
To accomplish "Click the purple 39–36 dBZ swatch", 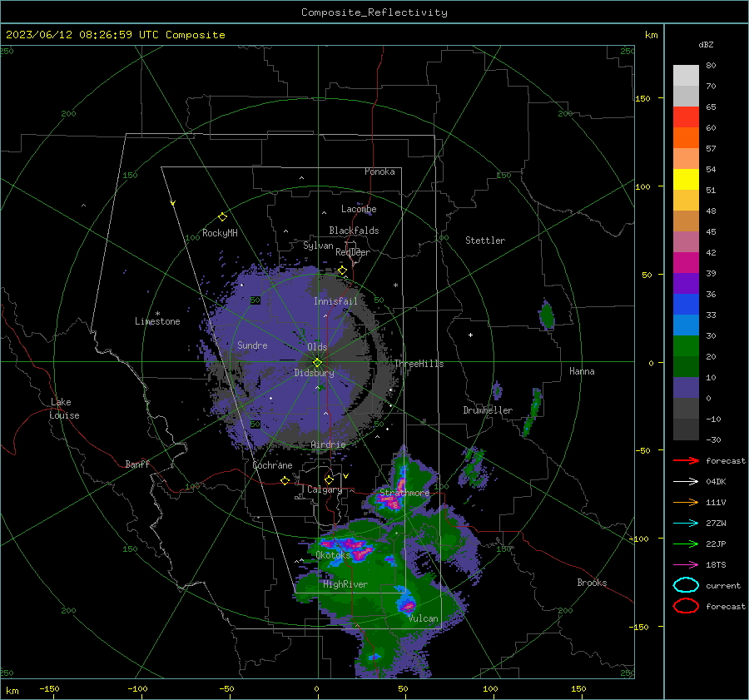I will 686,283.
